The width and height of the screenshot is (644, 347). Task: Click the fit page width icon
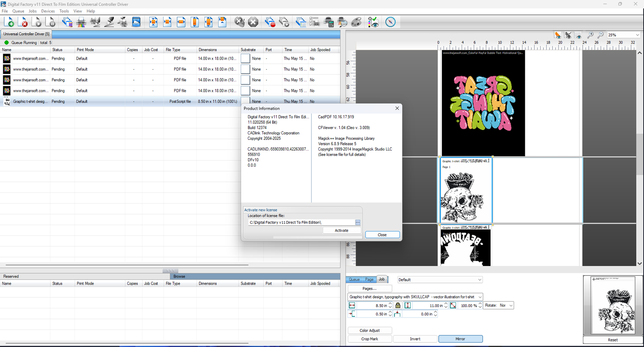[181, 22]
